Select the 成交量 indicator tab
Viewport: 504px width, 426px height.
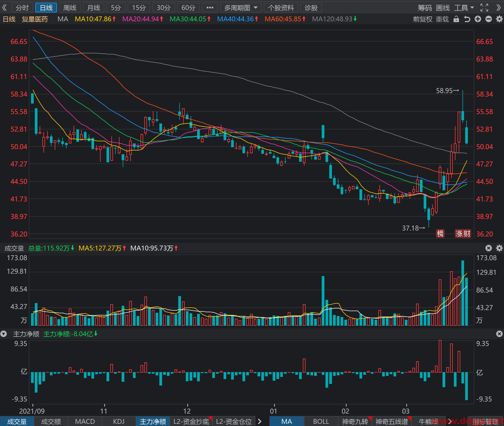pyautogui.click(x=17, y=421)
